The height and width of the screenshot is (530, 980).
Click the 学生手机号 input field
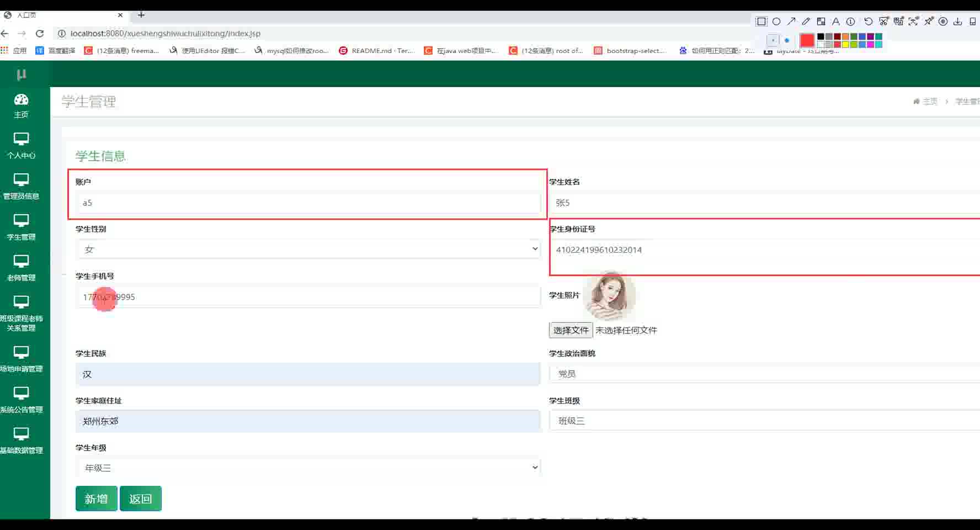pyautogui.click(x=308, y=296)
